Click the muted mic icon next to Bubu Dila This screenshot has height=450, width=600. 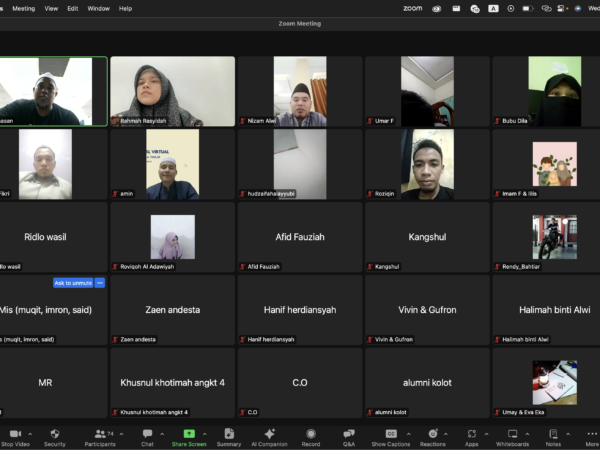(497, 121)
